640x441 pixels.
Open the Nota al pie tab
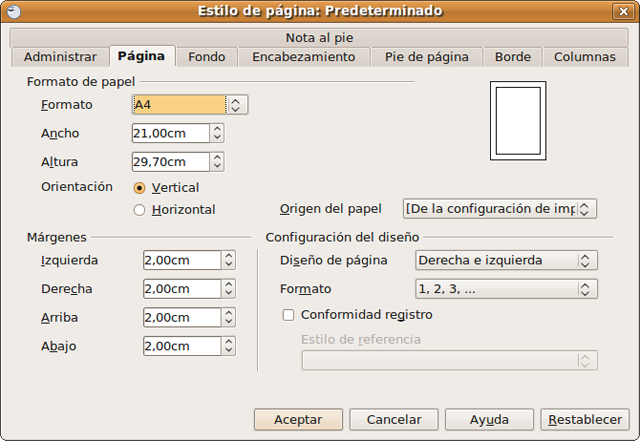321,37
